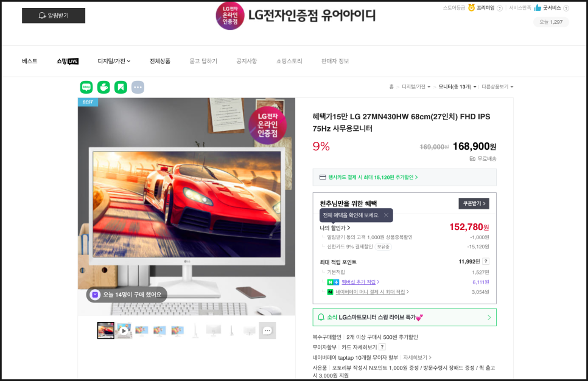Click the BEST badge on product image

[x=88, y=102]
